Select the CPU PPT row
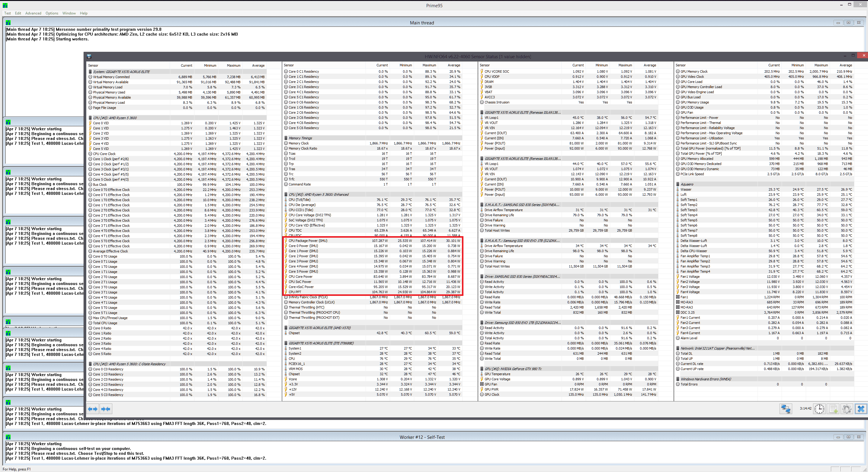 click(x=372, y=292)
